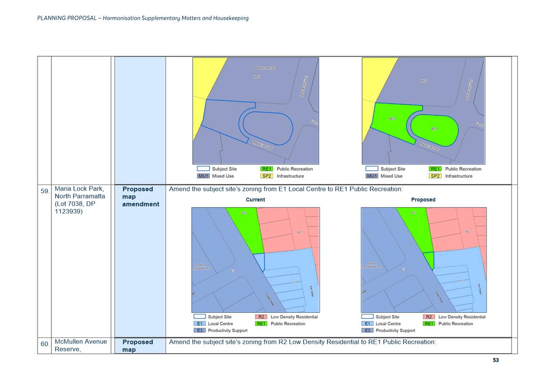This screenshot has width=554, height=392.
Task: Click 'Public Recreation' label in Maria Lock Proposed legend
Action: pos(456,324)
